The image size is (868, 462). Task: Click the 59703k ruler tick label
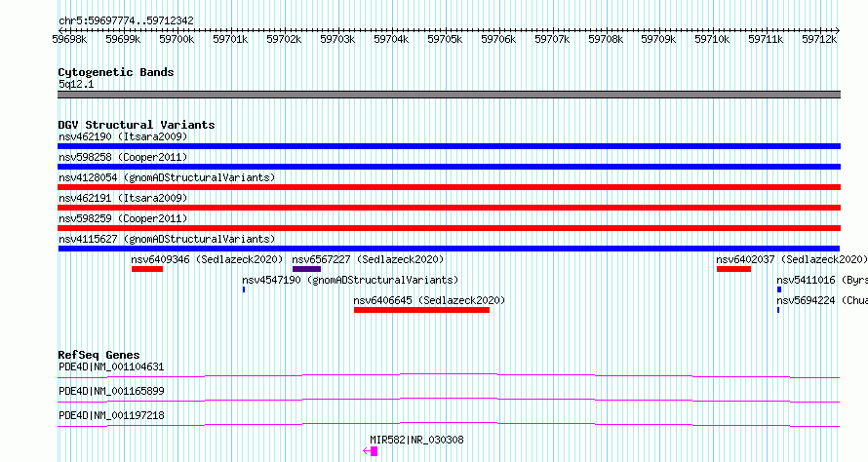(x=337, y=39)
